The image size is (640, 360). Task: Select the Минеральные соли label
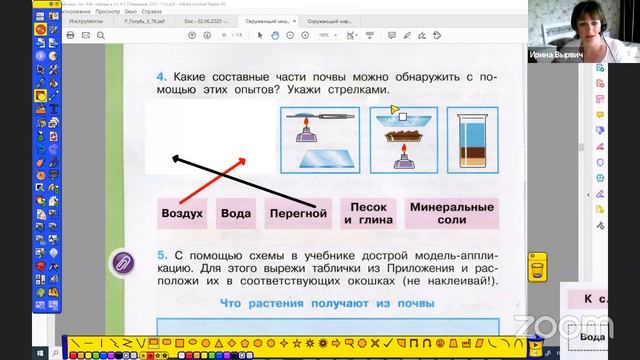[x=452, y=213]
